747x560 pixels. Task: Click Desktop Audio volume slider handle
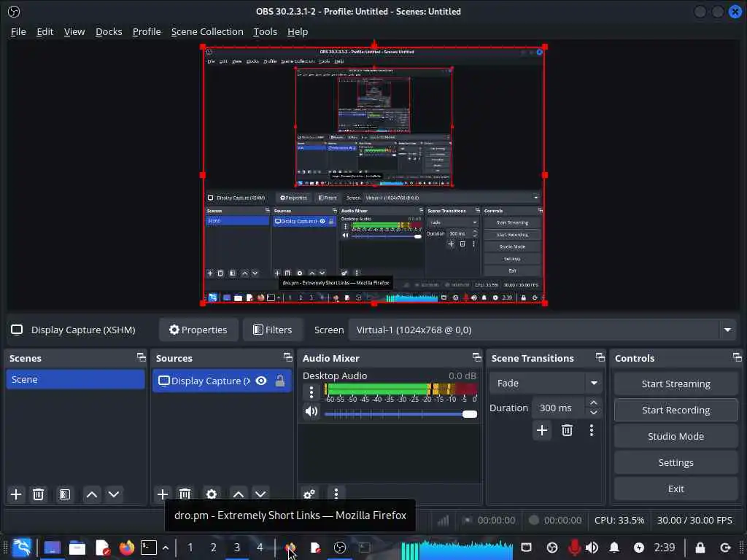(470, 414)
